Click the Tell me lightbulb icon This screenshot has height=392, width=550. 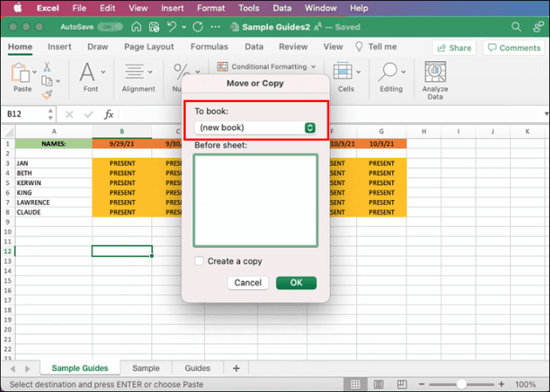coord(359,47)
